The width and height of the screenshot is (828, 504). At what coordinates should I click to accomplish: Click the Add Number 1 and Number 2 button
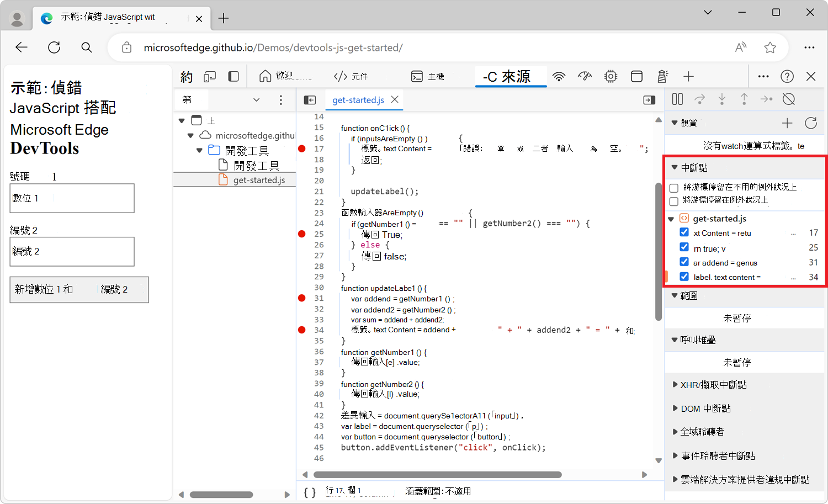click(79, 289)
